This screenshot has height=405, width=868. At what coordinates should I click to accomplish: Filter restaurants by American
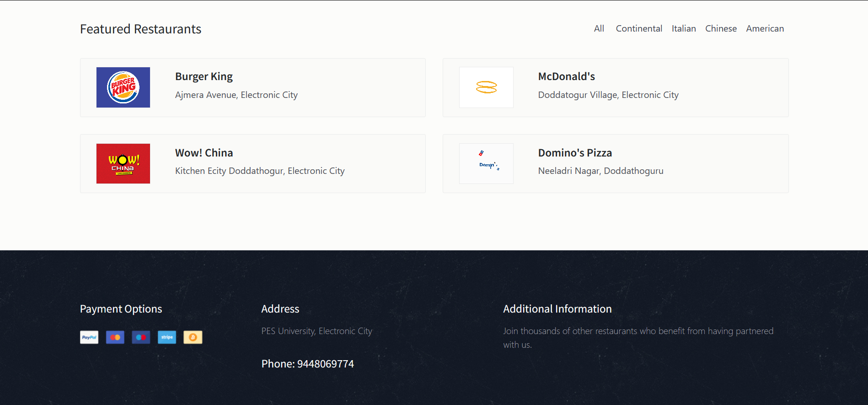[x=765, y=28]
